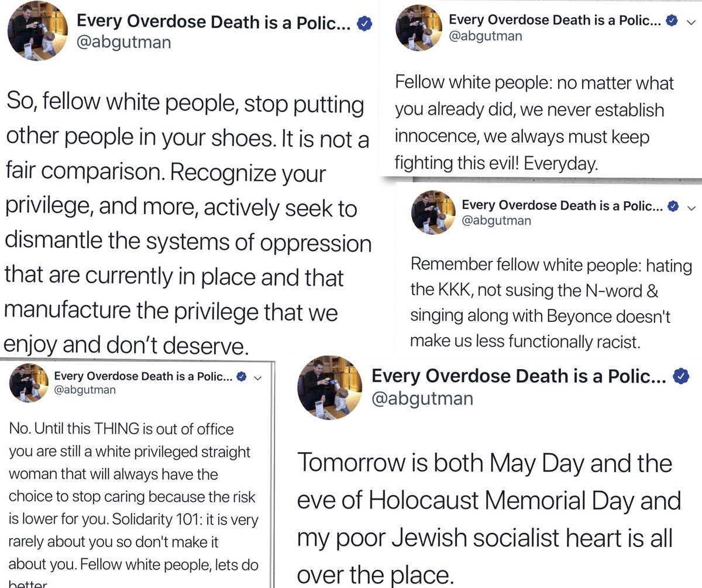Click @abgutman handle on the "May Day" tweet
The image size is (702, 588).
[x=422, y=398]
